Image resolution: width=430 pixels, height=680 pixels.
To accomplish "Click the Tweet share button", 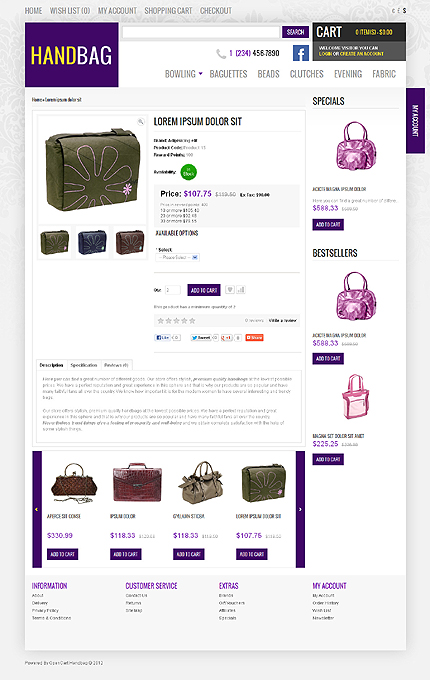I will point(201,337).
